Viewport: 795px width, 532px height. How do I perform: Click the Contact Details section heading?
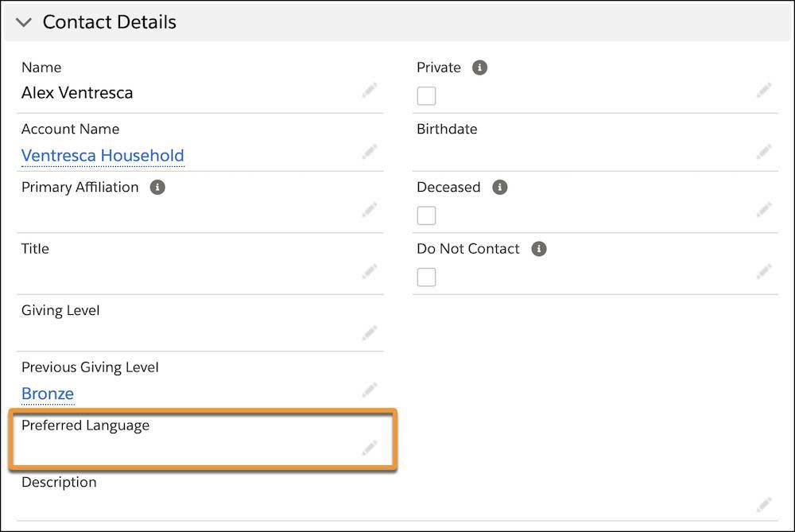pyautogui.click(x=110, y=21)
